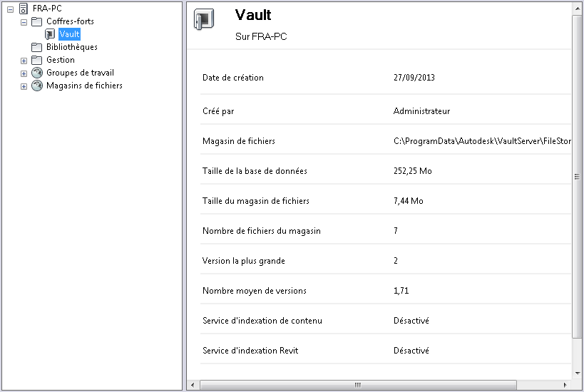Click the Magasin de fichiers path value

pyautogui.click(x=482, y=141)
